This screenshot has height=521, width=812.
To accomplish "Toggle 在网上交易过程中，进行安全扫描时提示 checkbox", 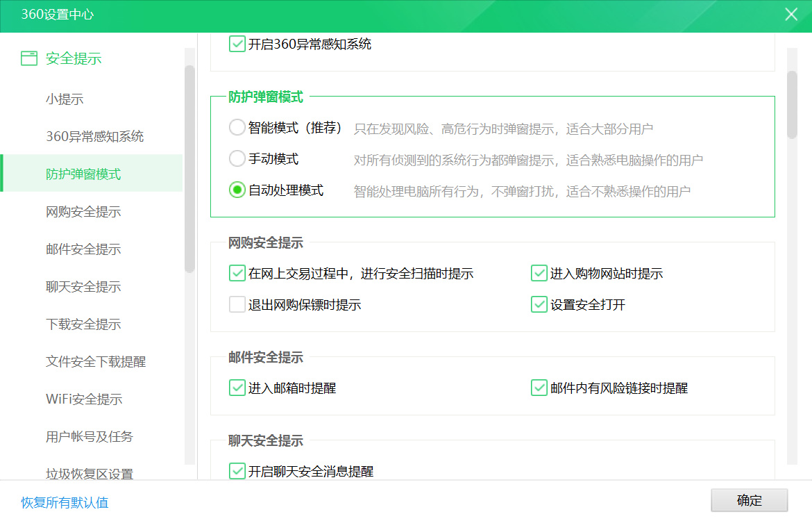I will (237, 273).
